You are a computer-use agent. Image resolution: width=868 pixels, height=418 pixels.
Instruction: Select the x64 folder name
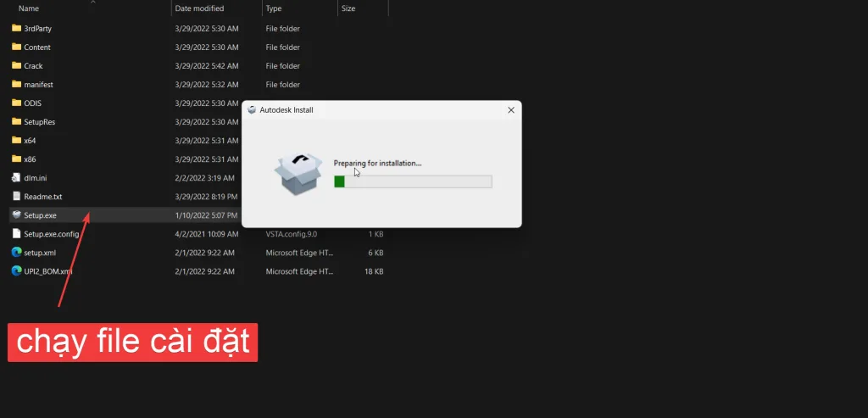[x=30, y=141]
